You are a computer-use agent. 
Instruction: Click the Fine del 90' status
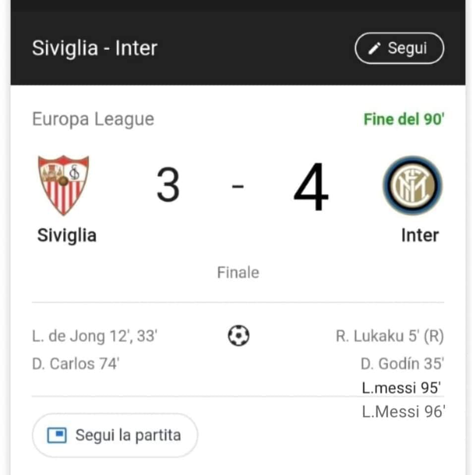403,119
